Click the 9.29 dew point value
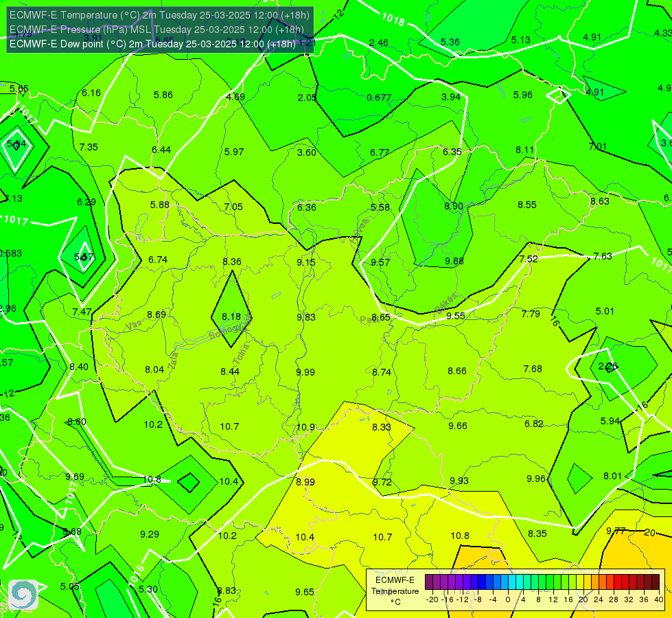672x618 pixels. coord(150,534)
